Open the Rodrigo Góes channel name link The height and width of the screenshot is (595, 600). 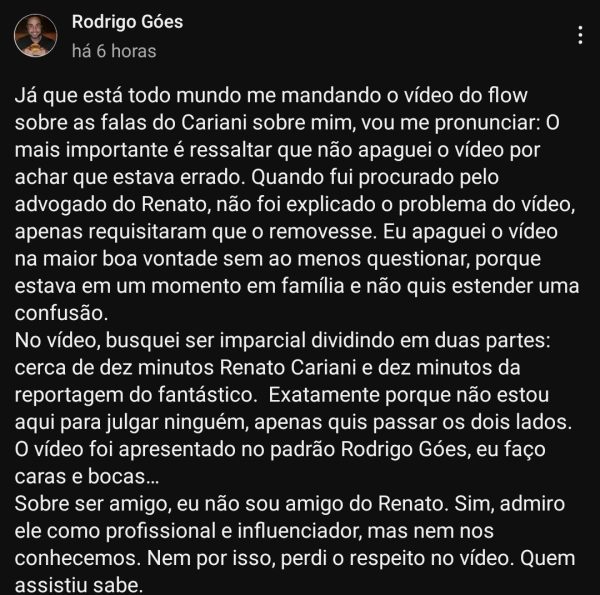pos(127,22)
